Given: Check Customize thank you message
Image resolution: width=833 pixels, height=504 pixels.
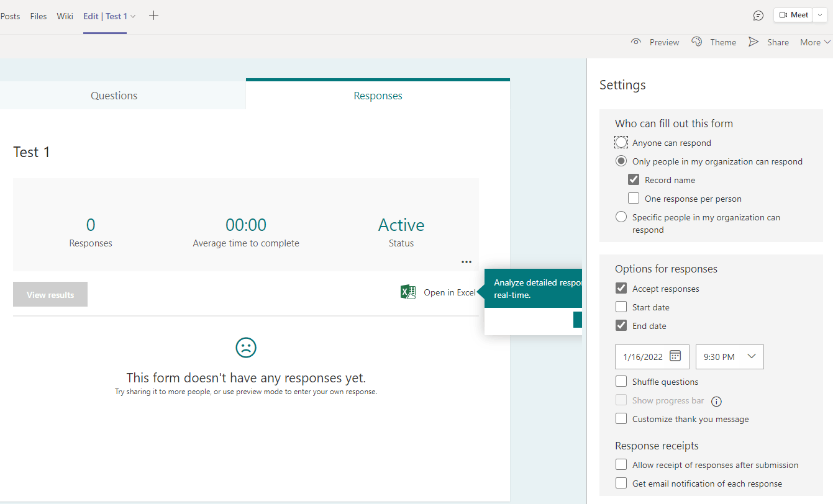Looking at the screenshot, I should pos(621,419).
